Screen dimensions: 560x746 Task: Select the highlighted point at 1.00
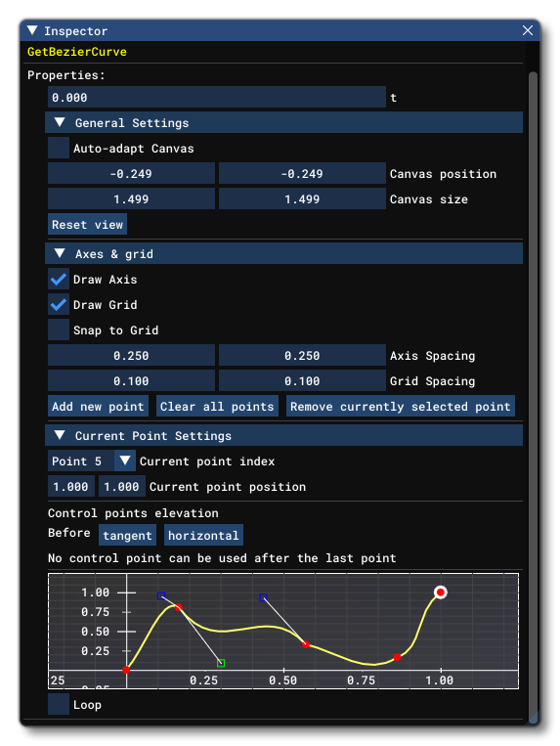pos(441,592)
